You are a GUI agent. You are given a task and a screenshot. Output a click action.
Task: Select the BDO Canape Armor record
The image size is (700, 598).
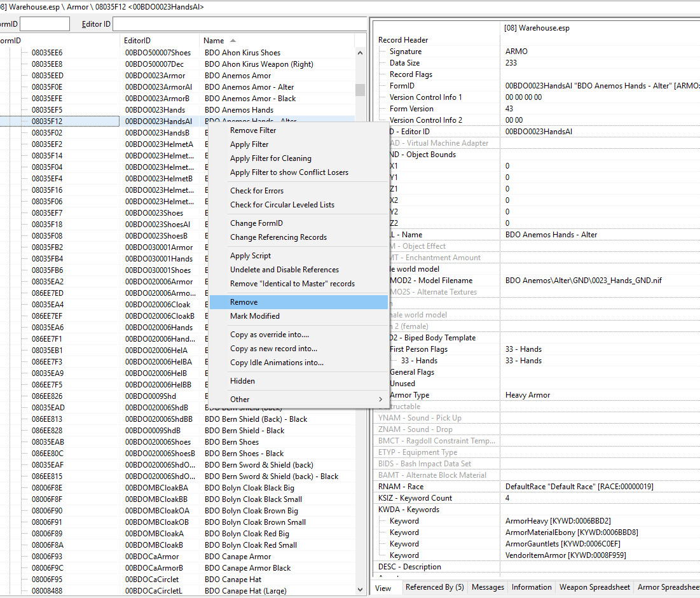[x=238, y=557]
